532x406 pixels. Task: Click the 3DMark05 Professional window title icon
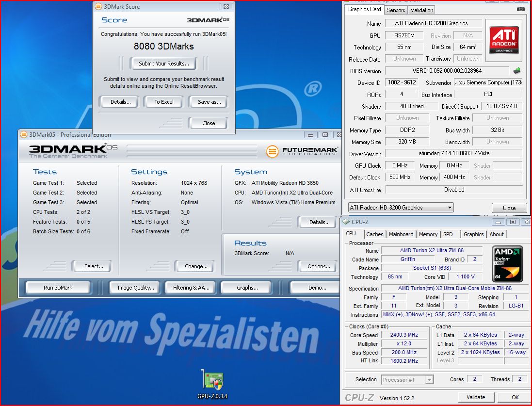point(24,135)
